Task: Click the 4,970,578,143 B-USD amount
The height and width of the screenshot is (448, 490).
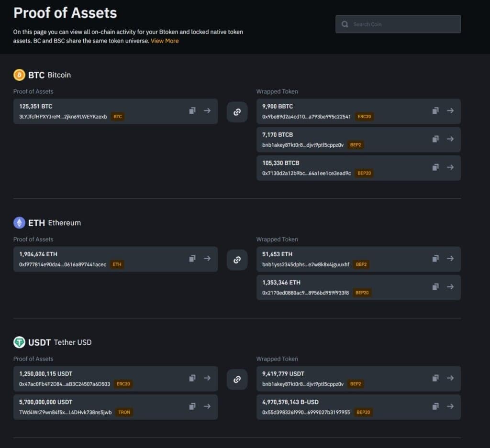Action: click(290, 402)
